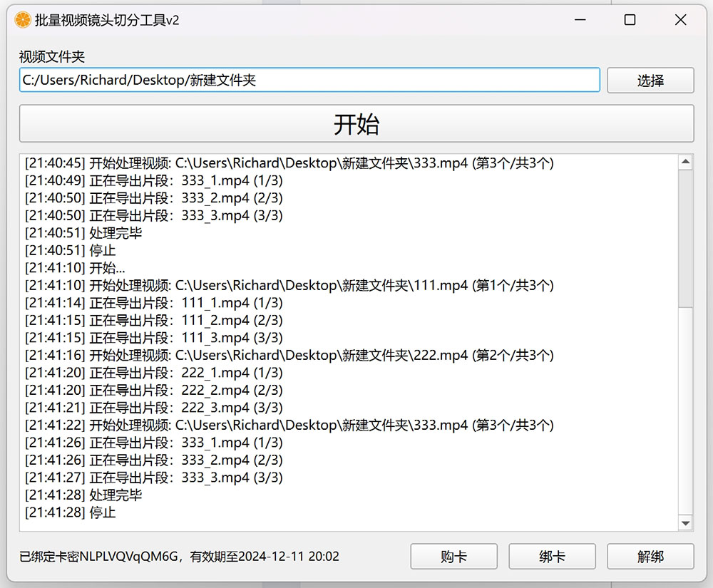This screenshot has height=588, width=713.
Task: Click the 视频文件夹 path input field
Action: coord(309,81)
